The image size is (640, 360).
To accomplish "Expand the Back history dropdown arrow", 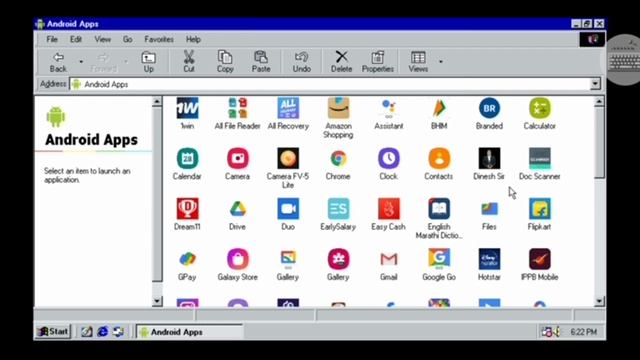I will [x=81, y=62].
